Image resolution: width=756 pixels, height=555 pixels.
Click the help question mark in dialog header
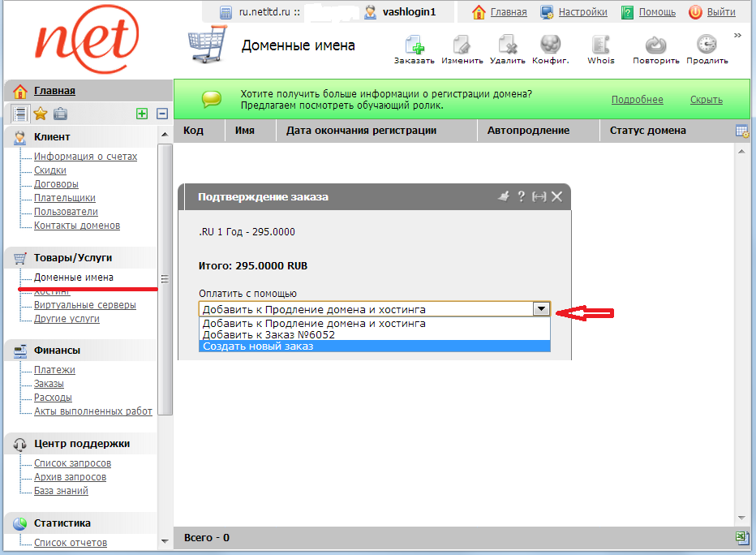click(x=521, y=196)
